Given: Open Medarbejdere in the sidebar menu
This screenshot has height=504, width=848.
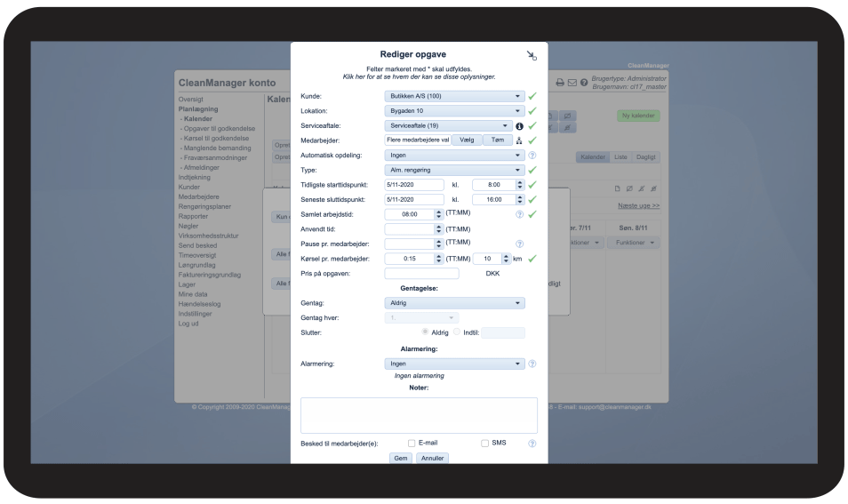Looking at the screenshot, I should click(198, 196).
